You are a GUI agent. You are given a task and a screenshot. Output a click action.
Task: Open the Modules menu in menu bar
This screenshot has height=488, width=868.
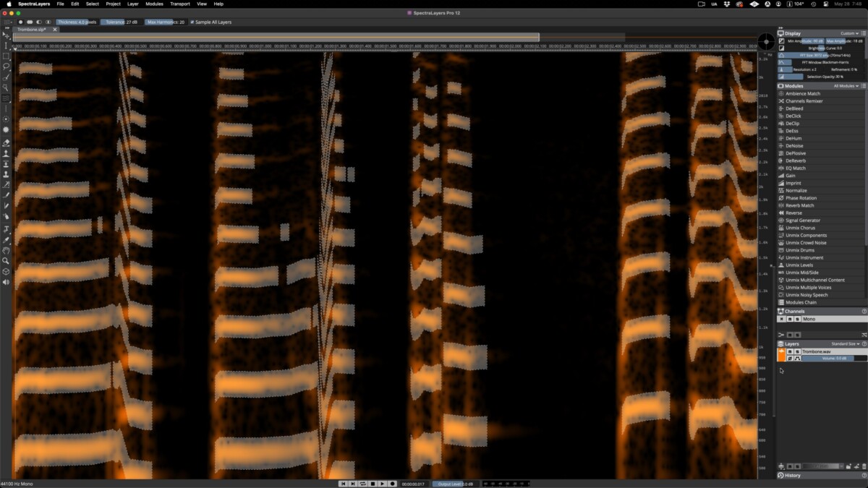[154, 4]
